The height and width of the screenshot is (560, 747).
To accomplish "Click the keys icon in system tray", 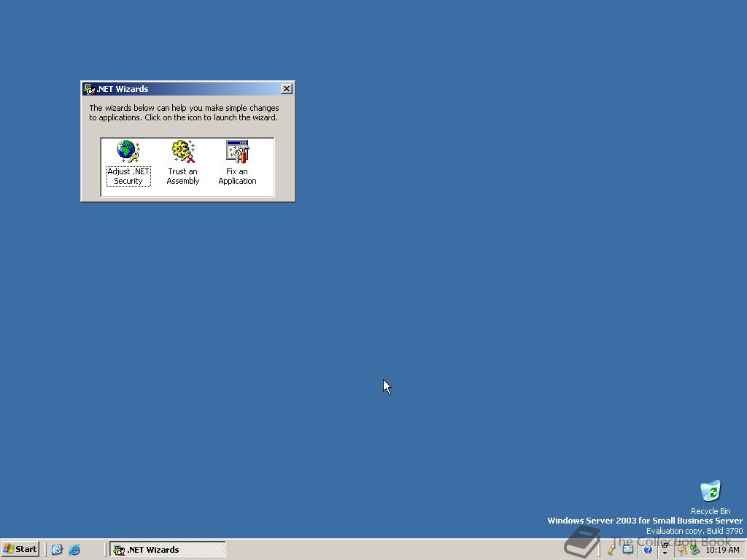I will click(x=682, y=550).
